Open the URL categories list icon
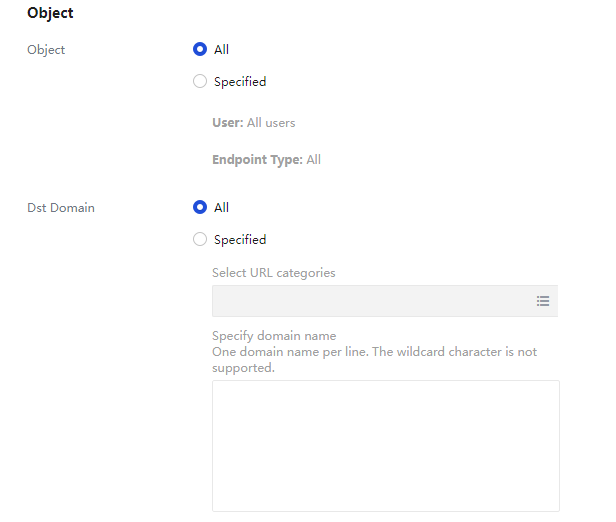This screenshot has width=616, height=522. pos(542,301)
